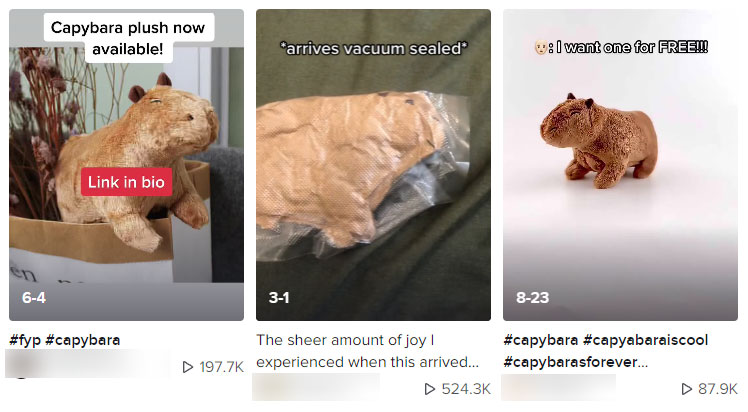The height and width of the screenshot is (412, 748).
Task: Click the 3-1 date label on second video
Action: point(279,298)
